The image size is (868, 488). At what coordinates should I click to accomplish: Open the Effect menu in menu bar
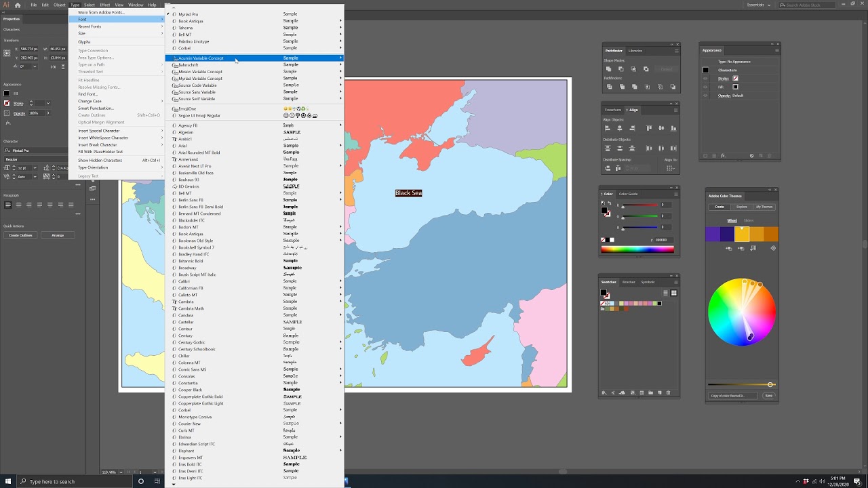click(105, 5)
